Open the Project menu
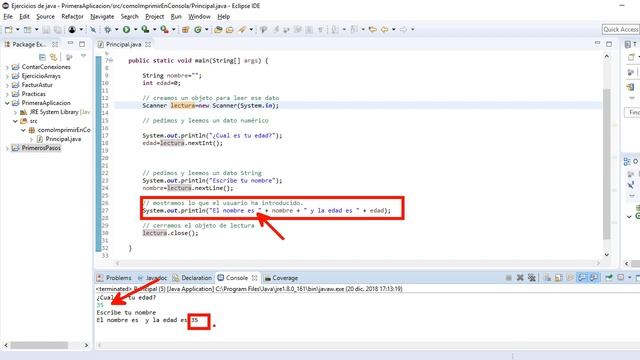Image resolution: width=640 pixels, height=360 pixels. click(154, 17)
